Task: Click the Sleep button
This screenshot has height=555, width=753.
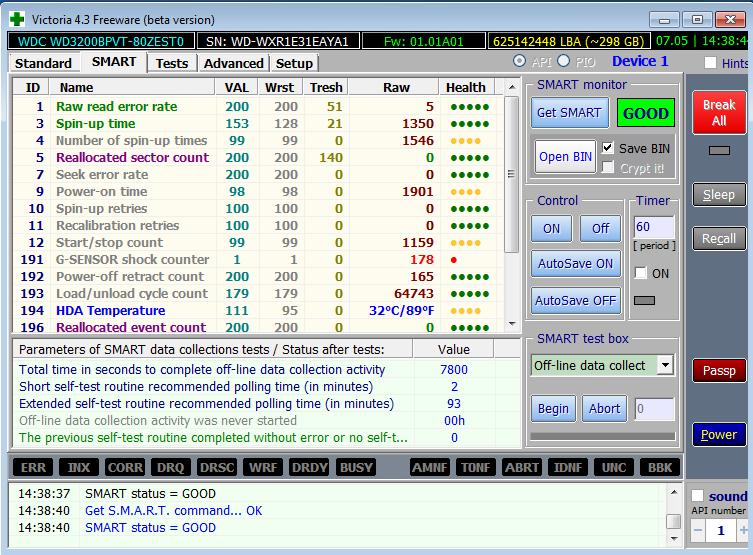Action: 719,194
